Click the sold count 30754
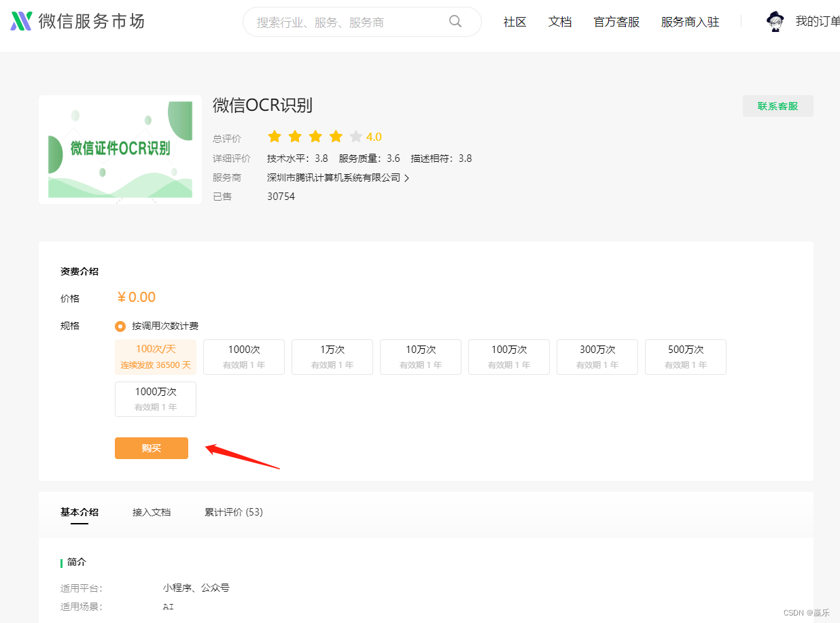This screenshot has height=623, width=840. point(281,197)
